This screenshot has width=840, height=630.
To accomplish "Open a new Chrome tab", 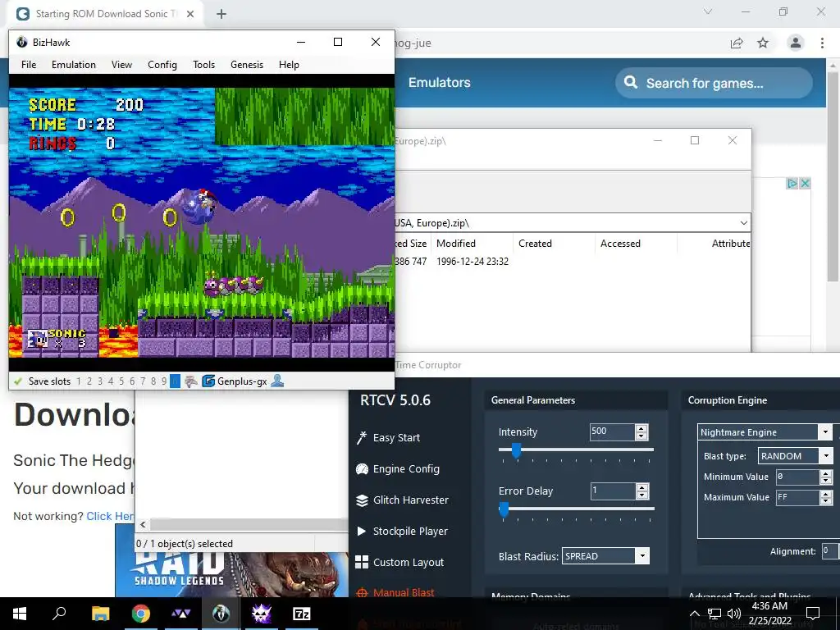I will 221,14.
